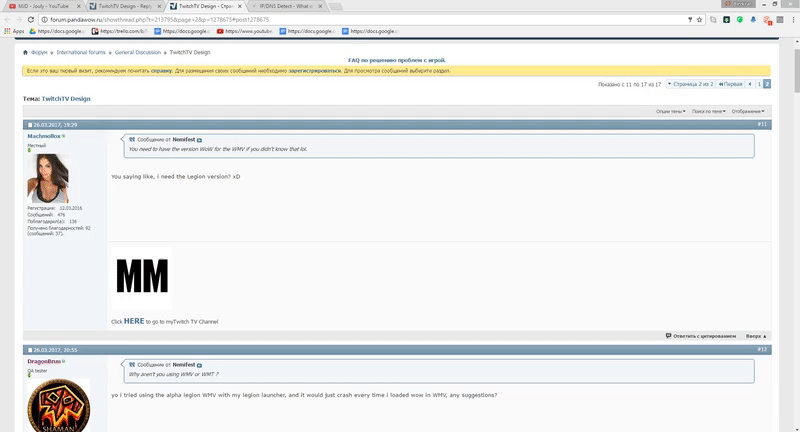The image size is (800, 432).
Task: Click the browser forward arrow
Action: pos(19,19)
